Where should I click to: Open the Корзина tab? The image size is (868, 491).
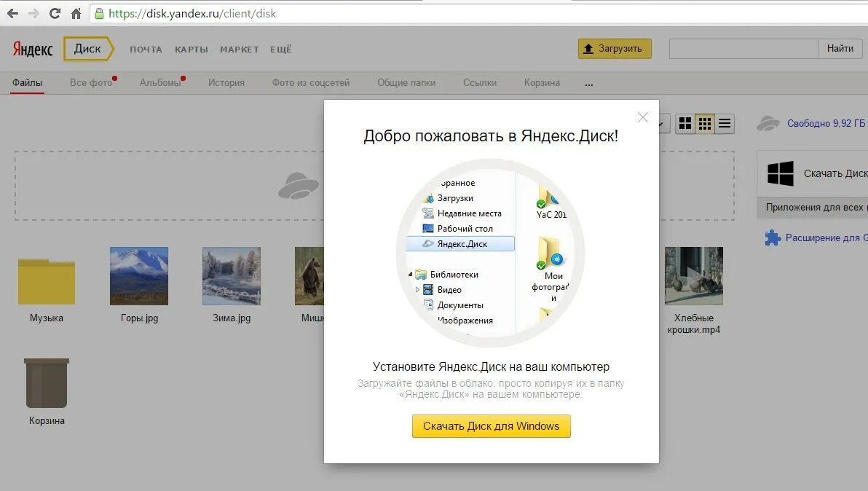(542, 83)
